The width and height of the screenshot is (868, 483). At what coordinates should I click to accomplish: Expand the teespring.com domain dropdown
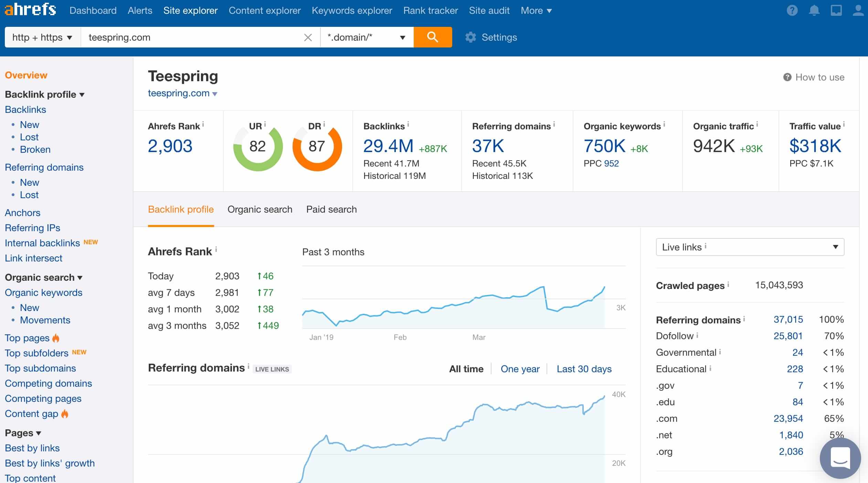(x=216, y=93)
